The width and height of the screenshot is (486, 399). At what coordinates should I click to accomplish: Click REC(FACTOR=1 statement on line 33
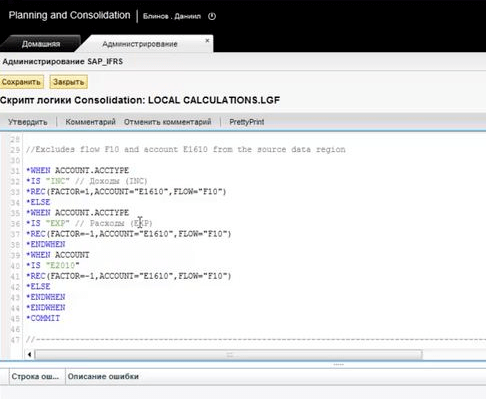126,192
